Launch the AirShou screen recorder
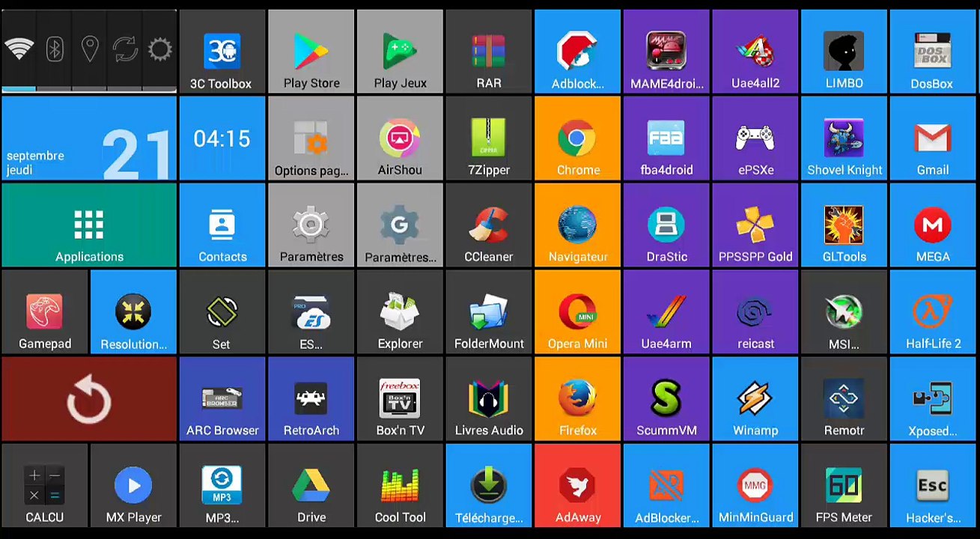 click(400, 138)
